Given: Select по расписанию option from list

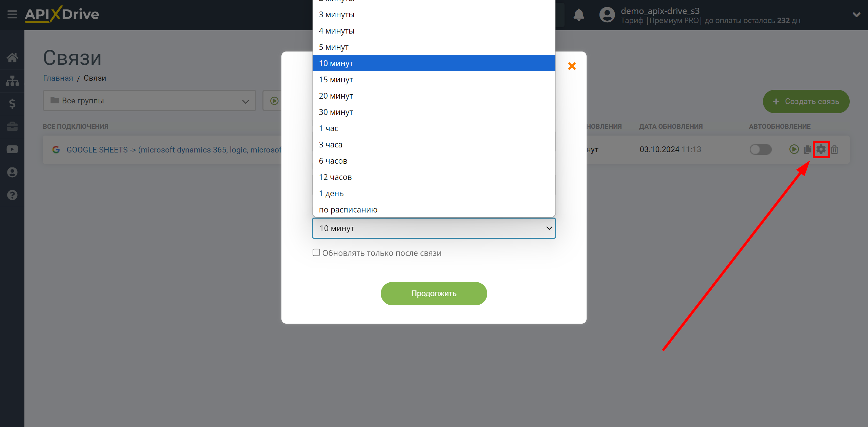Looking at the screenshot, I should pyautogui.click(x=347, y=209).
